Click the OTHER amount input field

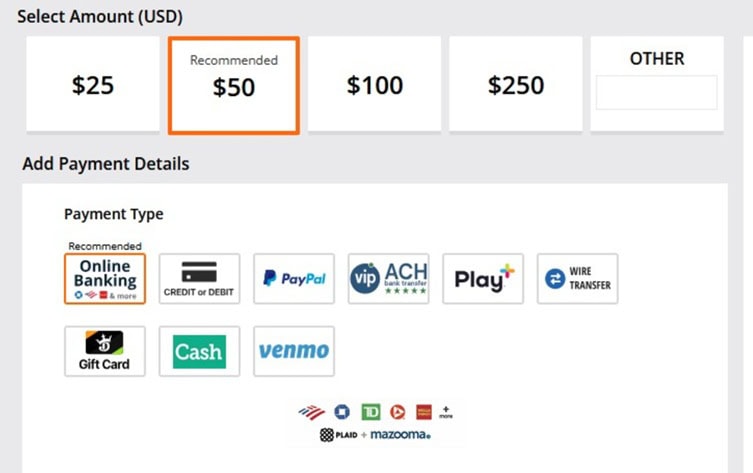pos(656,93)
